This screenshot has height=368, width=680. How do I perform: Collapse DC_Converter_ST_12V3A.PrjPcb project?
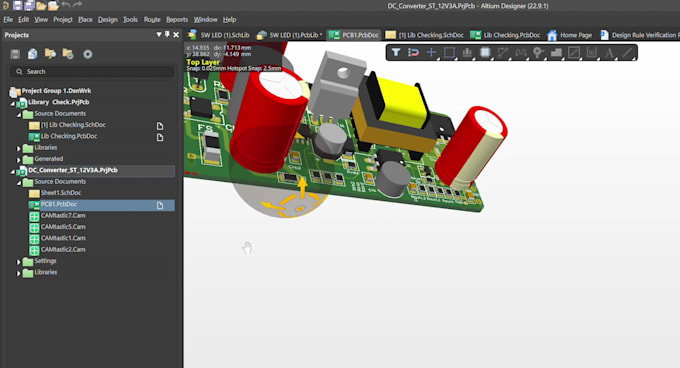[13, 171]
